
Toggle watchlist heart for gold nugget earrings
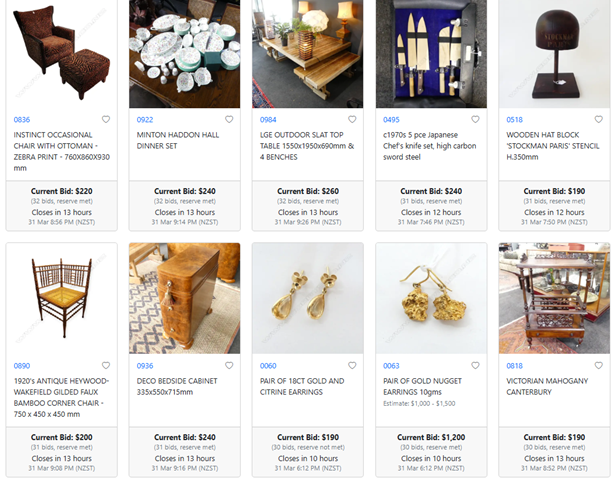[x=475, y=366]
